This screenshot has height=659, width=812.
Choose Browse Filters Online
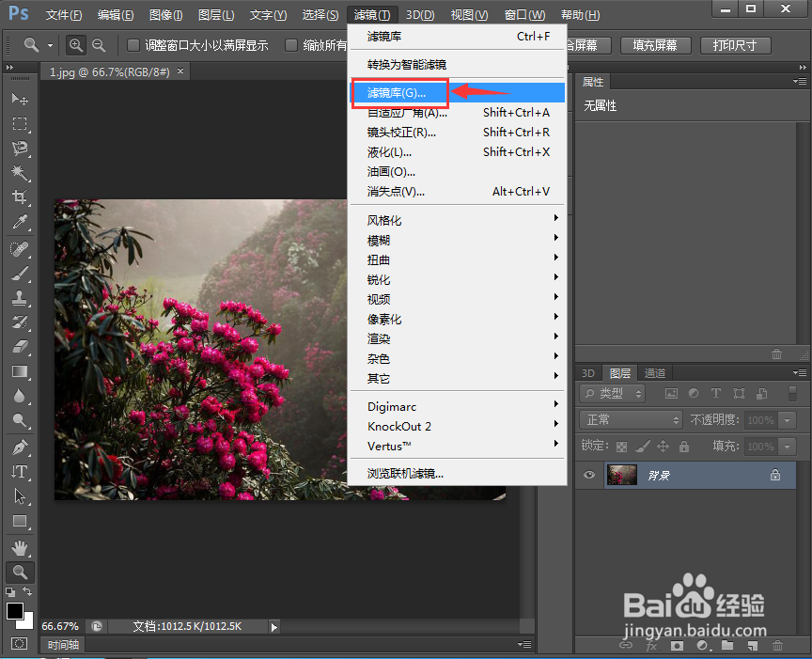458,474
